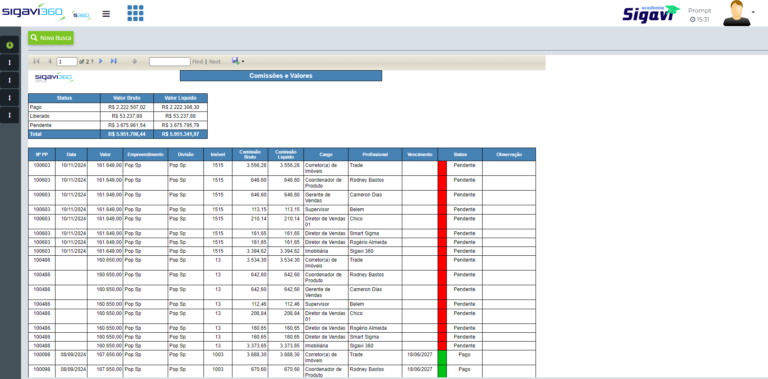Go to previous report page
768x379 pixels.
pyautogui.click(x=49, y=61)
